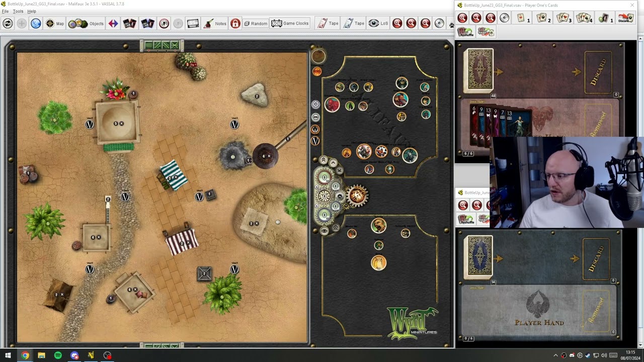Open File Explorer from the taskbar
The width and height of the screenshot is (644, 362).
pyautogui.click(x=41, y=355)
